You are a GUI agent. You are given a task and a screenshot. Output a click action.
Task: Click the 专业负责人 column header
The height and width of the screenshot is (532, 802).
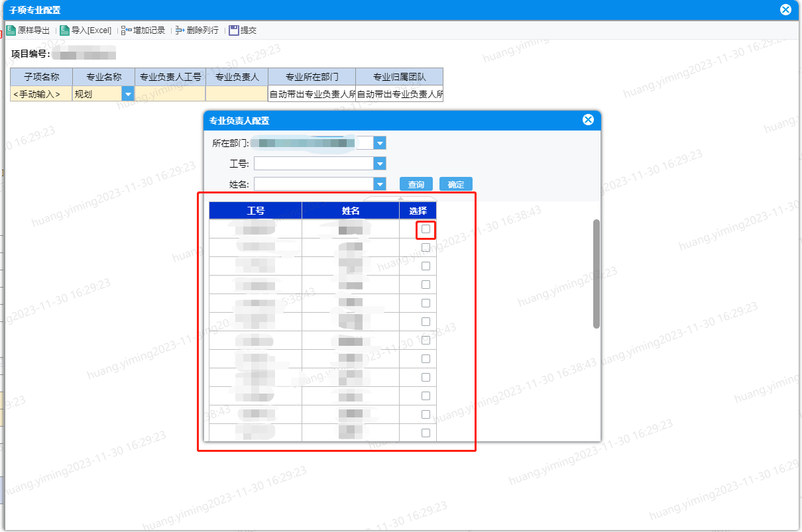coord(237,77)
